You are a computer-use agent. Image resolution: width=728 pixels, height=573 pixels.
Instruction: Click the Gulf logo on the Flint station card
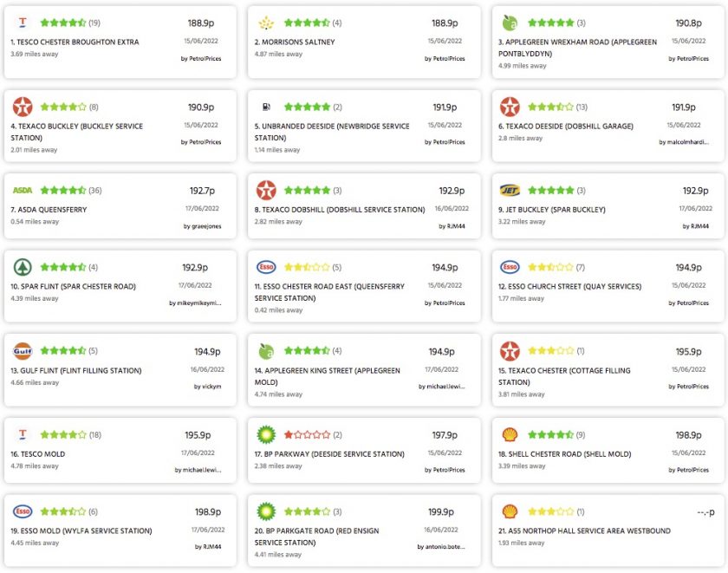(x=23, y=351)
